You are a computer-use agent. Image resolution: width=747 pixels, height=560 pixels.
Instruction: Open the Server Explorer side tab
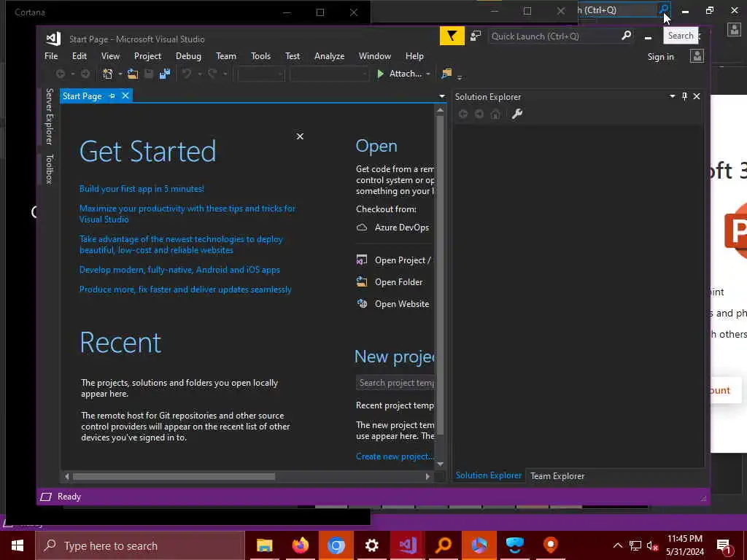tap(49, 116)
